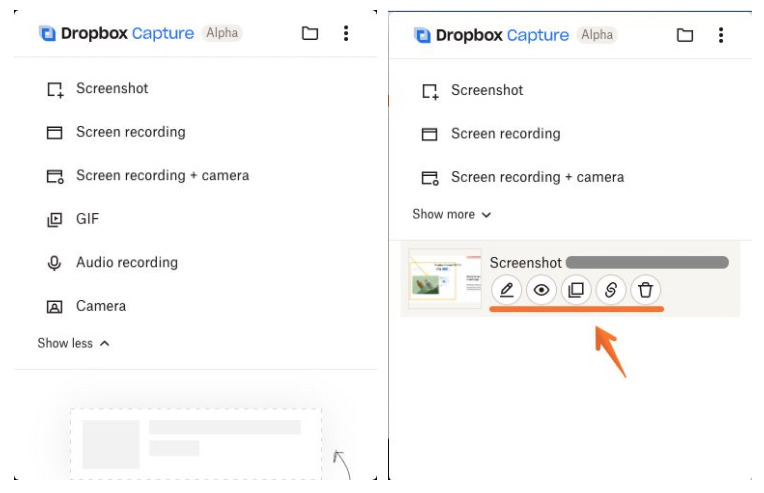The image size is (764, 493).
Task: Expand capture options with Show more
Action: click(452, 214)
